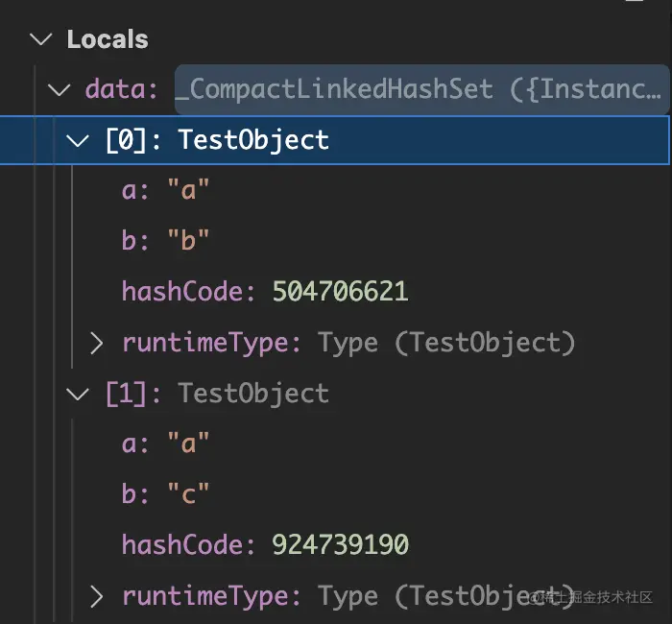Click the hashCode name for 924739190
672x624 pixels.
[x=183, y=545]
